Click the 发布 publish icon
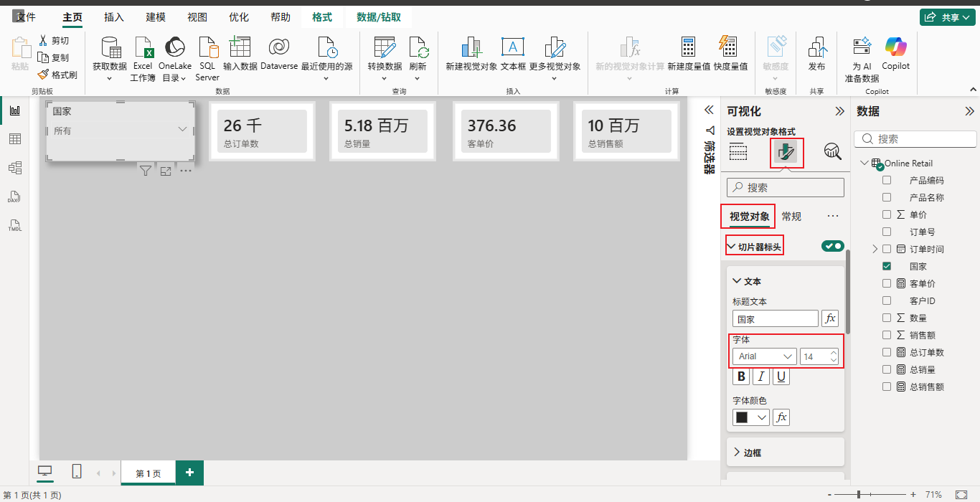 click(x=816, y=48)
